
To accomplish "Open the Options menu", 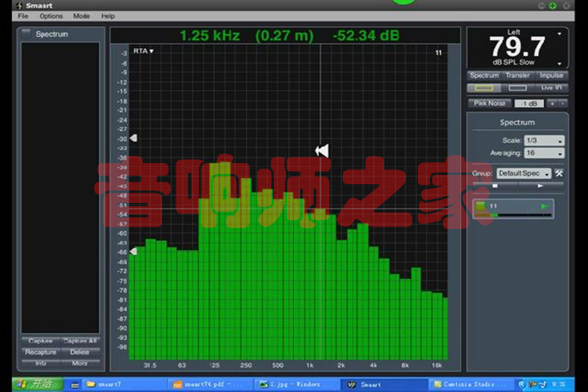I will click(51, 16).
